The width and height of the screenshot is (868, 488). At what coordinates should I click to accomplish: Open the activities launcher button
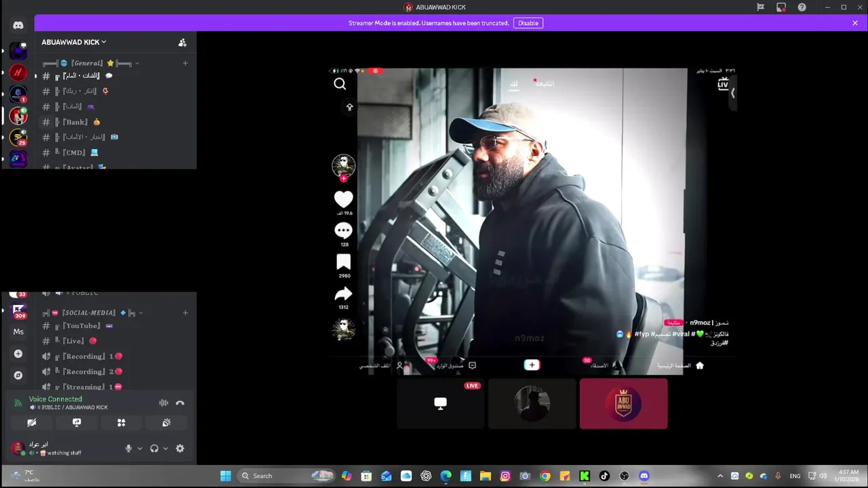point(121,422)
